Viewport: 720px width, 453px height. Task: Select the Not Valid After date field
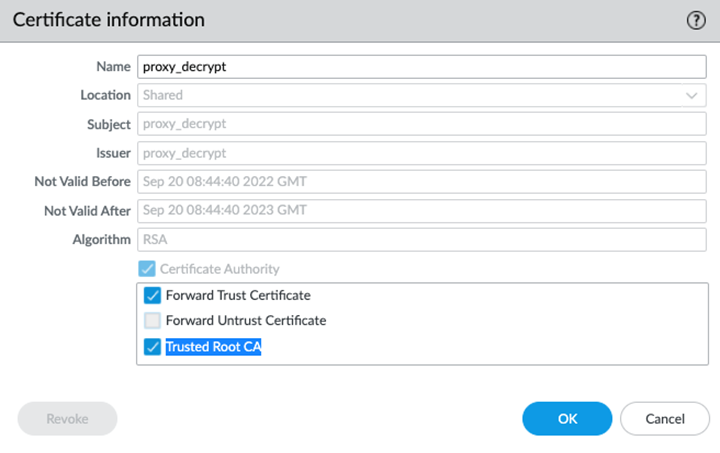click(421, 211)
